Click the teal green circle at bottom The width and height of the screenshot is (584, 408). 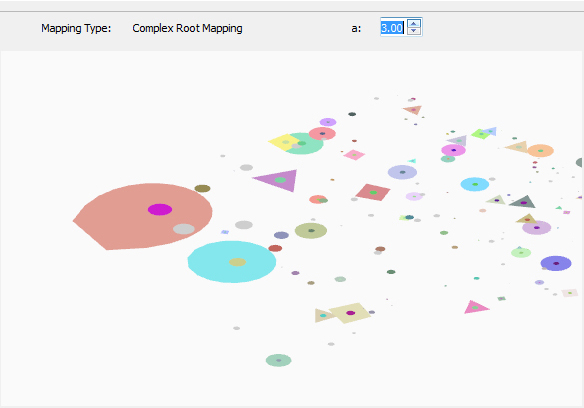pyautogui.click(x=279, y=360)
